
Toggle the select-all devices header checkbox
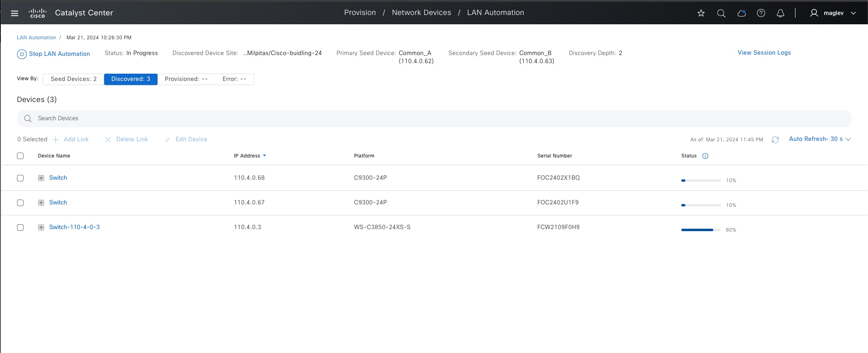coord(20,156)
